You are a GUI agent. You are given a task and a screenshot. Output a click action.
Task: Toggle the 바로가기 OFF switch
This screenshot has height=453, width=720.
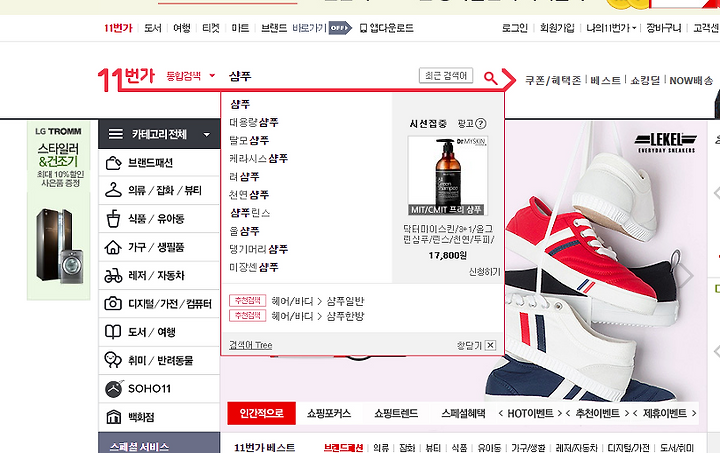pos(340,28)
